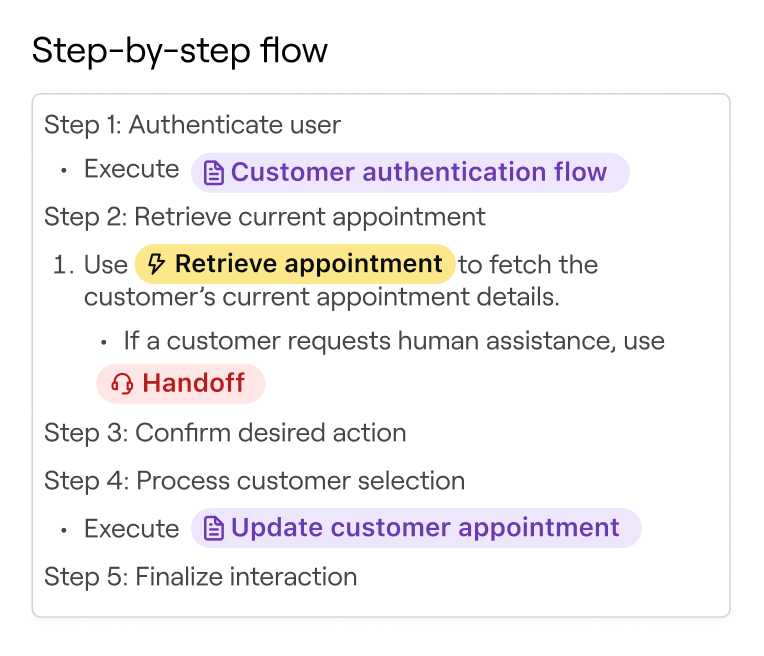
Task: Click Step 3: Confirm desired action line
Action: tap(225, 433)
